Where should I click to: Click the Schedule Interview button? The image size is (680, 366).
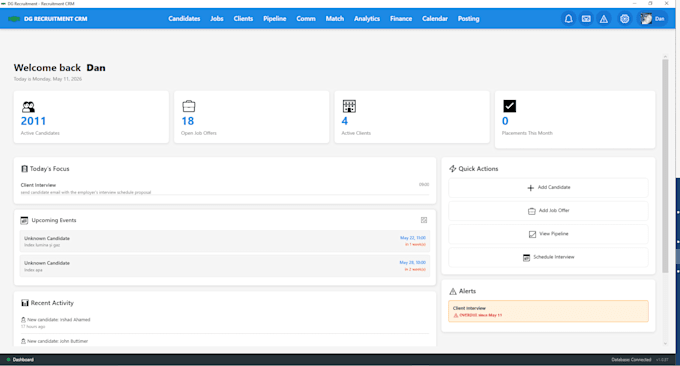pyautogui.click(x=548, y=257)
